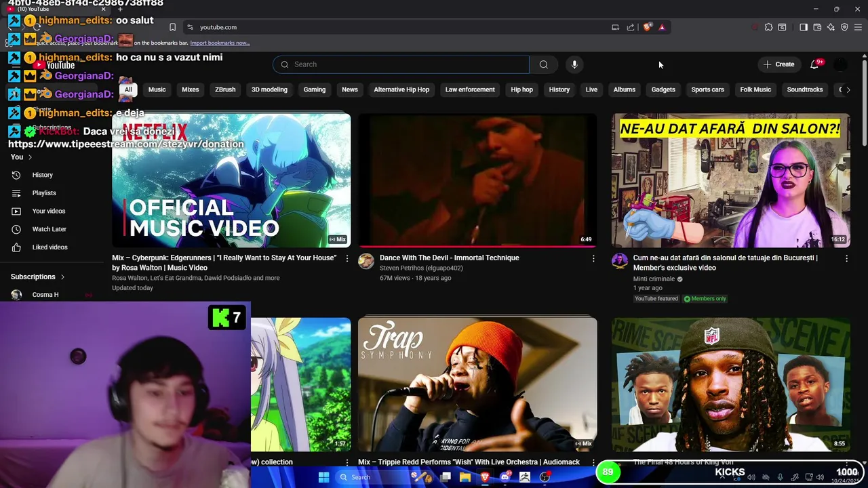The image size is (868, 488).
Task: Open the Brave Wallet icon
Action: click(x=817, y=27)
